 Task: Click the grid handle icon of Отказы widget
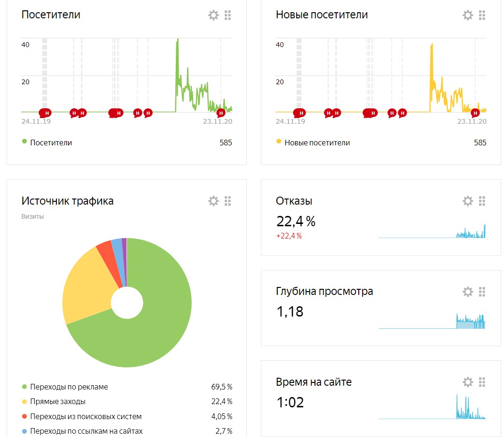(482, 201)
